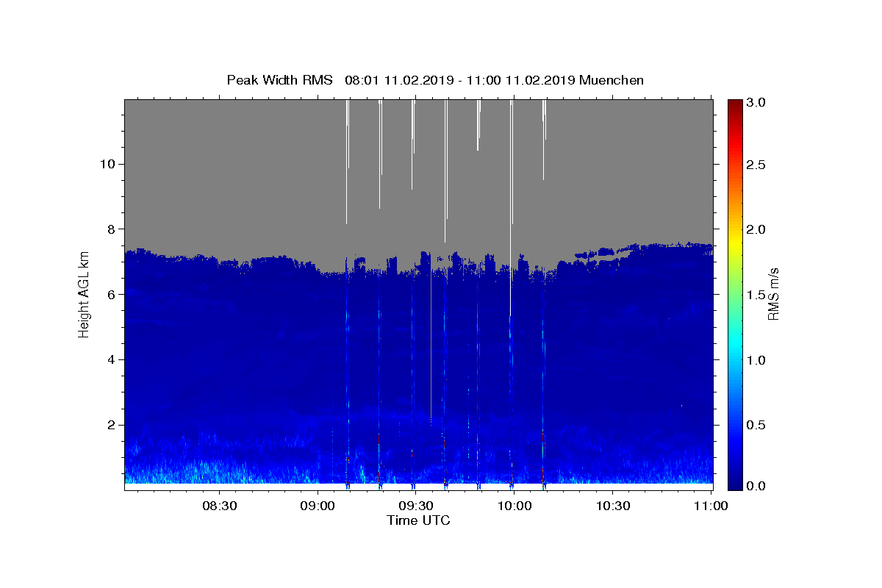This screenshot has width=882, height=588.
Task: Click the colorbar value 1.5
Action: coord(757,295)
